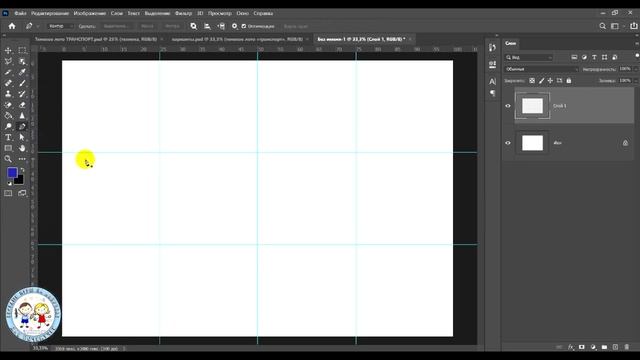Viewport: 640px width, 360px height.
Task: Select the Brush tool
Action: (22, 83)
